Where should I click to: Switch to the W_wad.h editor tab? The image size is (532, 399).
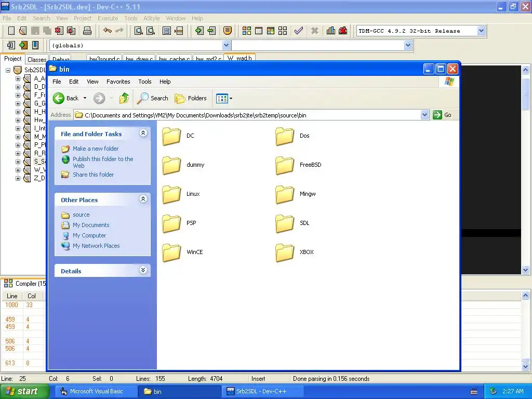[240, 58]
